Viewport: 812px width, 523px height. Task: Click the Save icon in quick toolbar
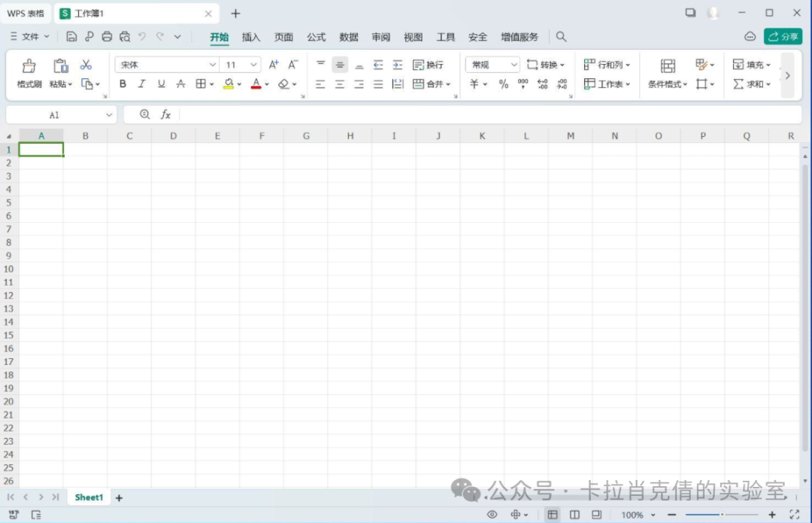pos(71,36)
